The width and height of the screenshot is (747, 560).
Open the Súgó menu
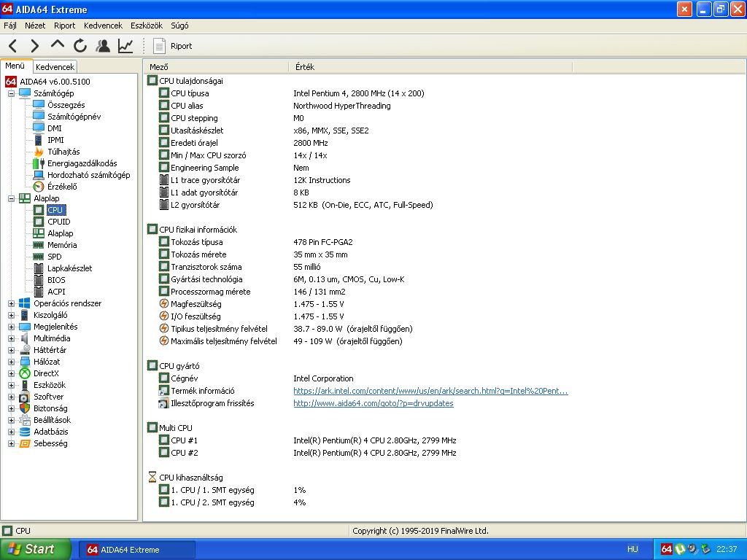[179, 26]
